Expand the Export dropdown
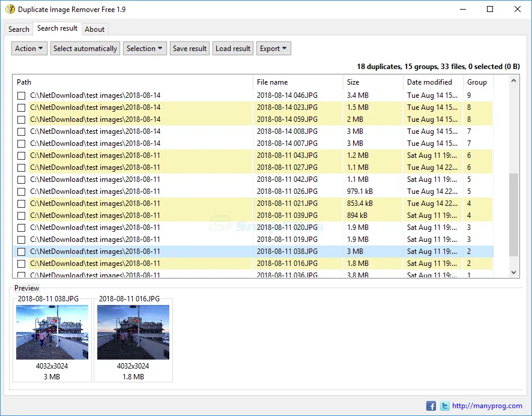 pyautogui.click(x=273, y=49)
